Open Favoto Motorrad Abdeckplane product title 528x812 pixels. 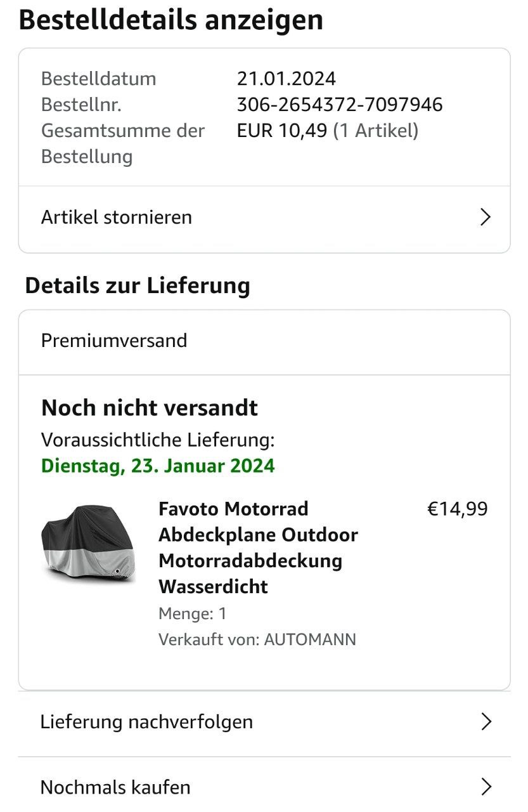click(x=258, y=548)
